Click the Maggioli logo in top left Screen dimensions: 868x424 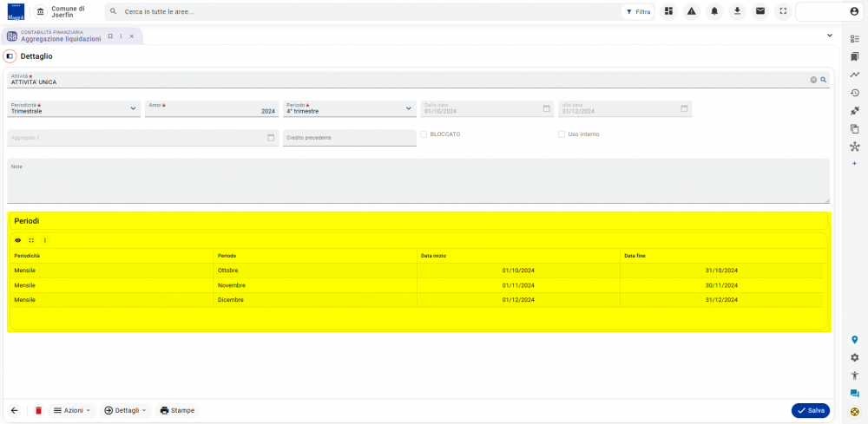click(16, 11)
